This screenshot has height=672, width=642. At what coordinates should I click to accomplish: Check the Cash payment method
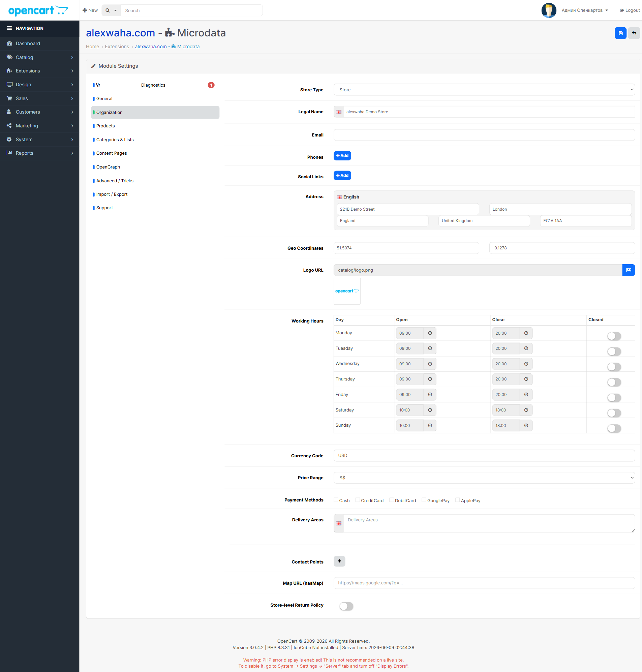tap(336, 500)
